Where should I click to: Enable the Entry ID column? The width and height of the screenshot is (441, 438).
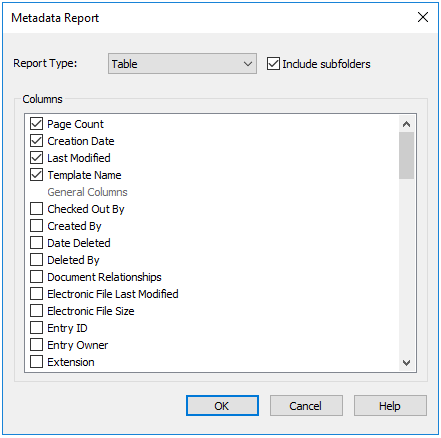coord(36,328)
